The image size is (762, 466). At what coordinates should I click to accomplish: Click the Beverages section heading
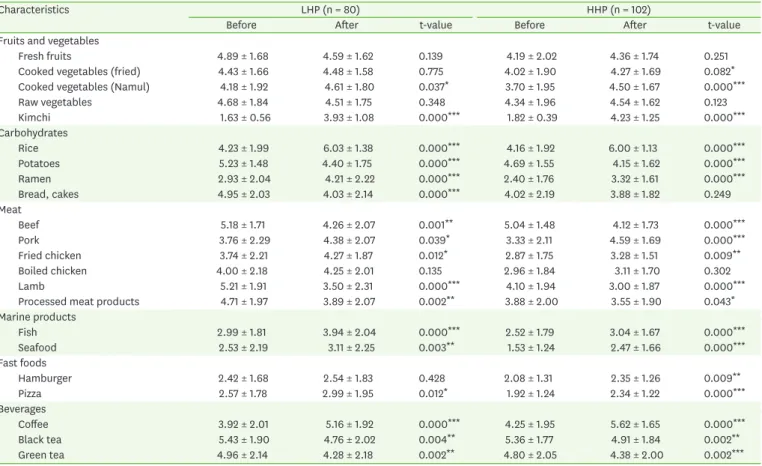point(23,409)
